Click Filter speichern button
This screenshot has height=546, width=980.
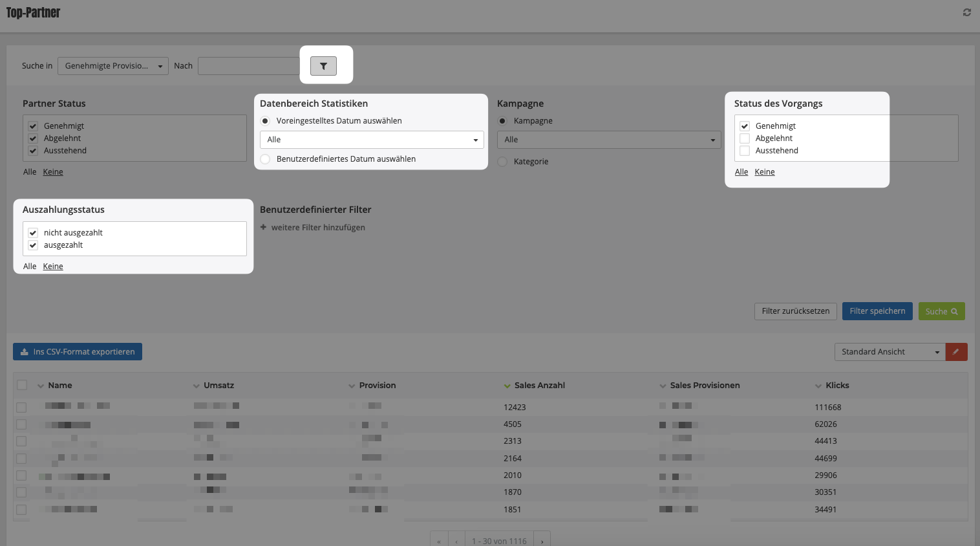tap(877, 311)
